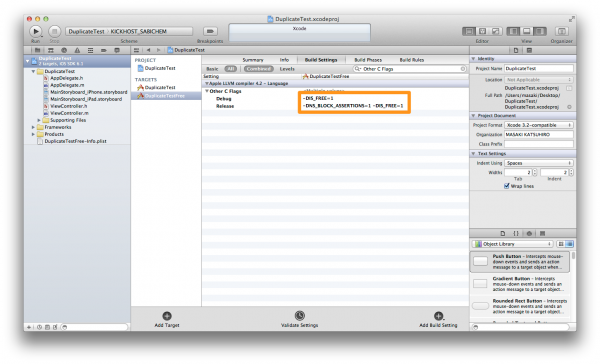Show the Symbol navigator

click(x=51, y=50)
